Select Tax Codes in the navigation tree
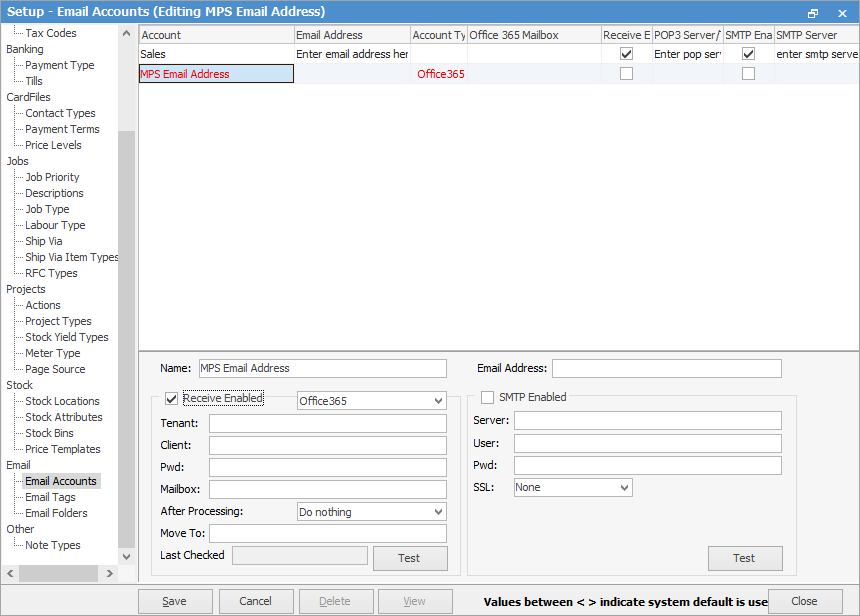The width and height of the screenshot is (860, 616). (52, 32)
